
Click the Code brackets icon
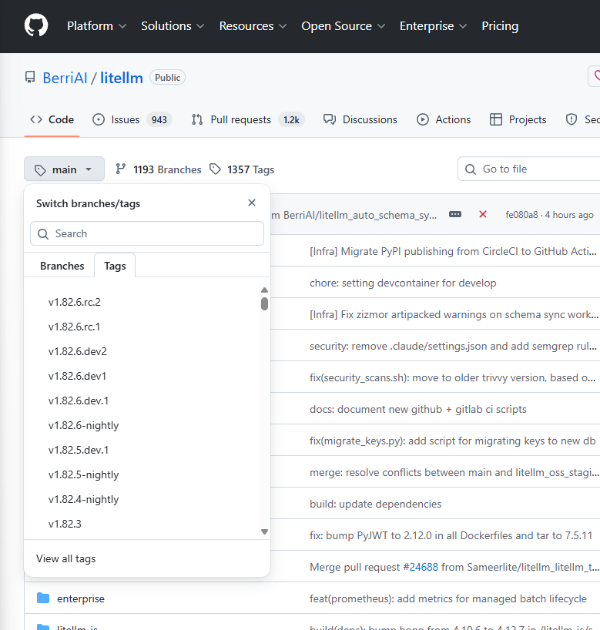coord(36,119)
